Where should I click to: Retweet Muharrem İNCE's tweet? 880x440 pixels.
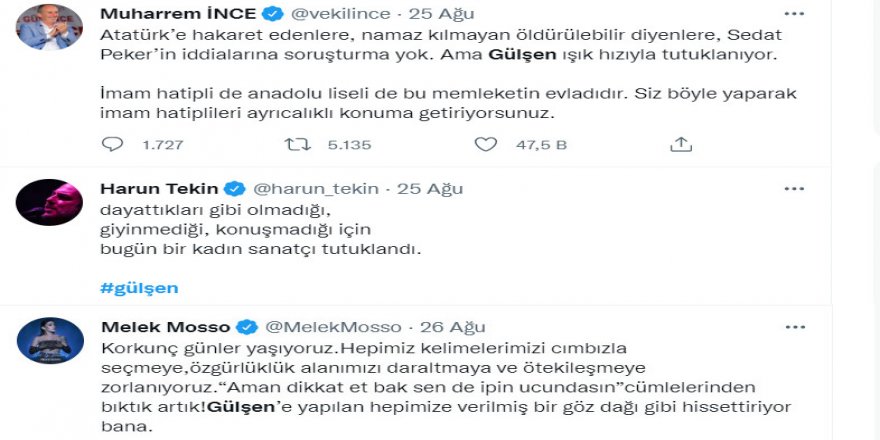298,144
